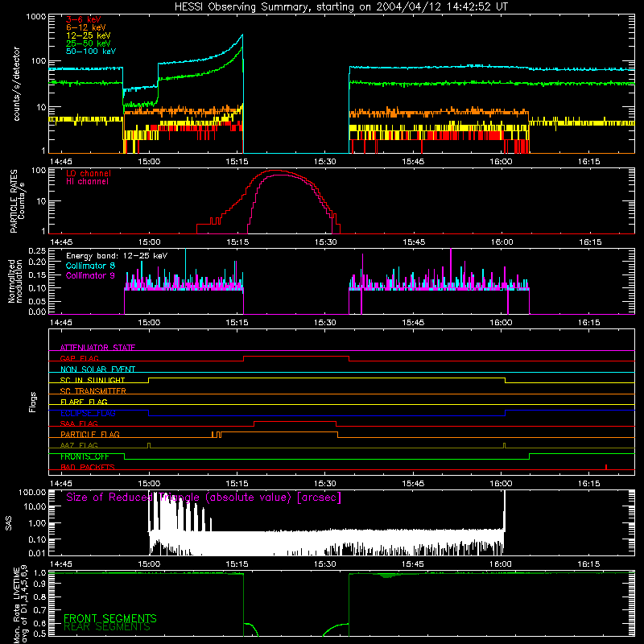Pick the cyan 50-100 keV legend label
Image resolution: width=644 pixels, height=644 pixels.
[91, 52]
